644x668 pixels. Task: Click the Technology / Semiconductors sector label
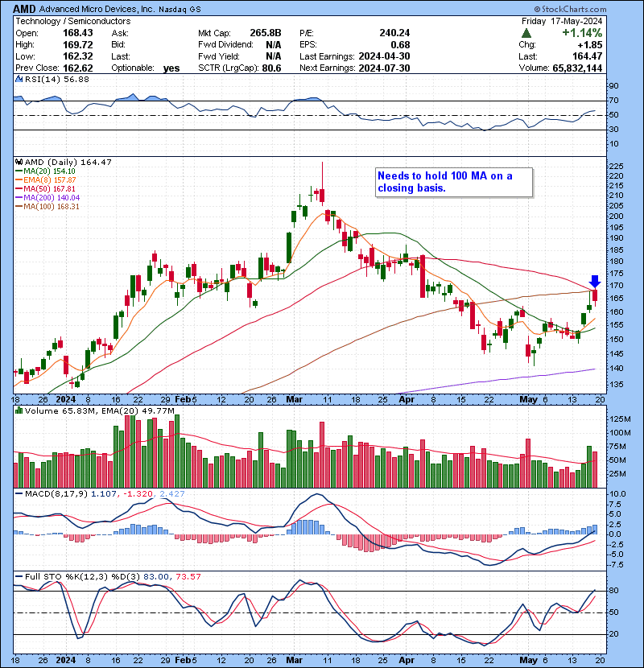tap(73, 21)
